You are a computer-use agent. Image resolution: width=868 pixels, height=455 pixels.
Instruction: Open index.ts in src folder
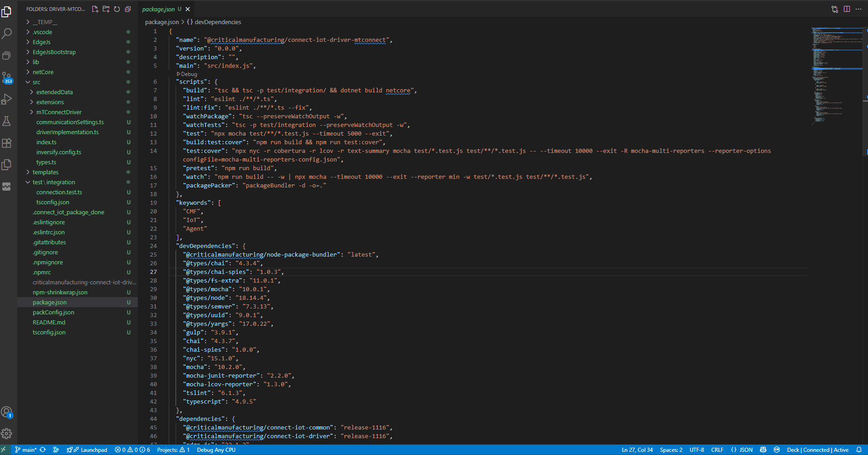[x=77, y=142]
